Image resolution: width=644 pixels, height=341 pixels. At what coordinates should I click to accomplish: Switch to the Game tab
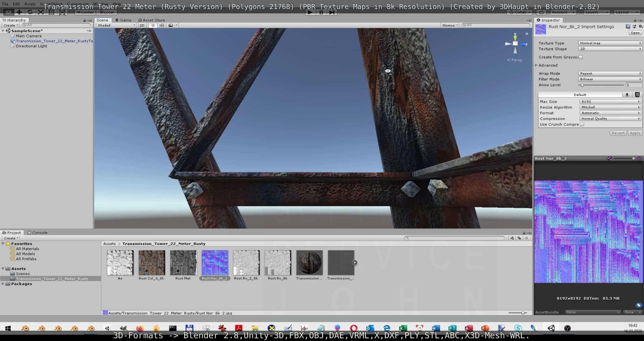123,20
